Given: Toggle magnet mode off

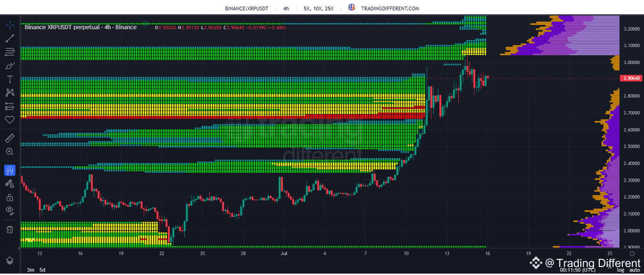Looking at the screenshot, I should coord(9,170).
